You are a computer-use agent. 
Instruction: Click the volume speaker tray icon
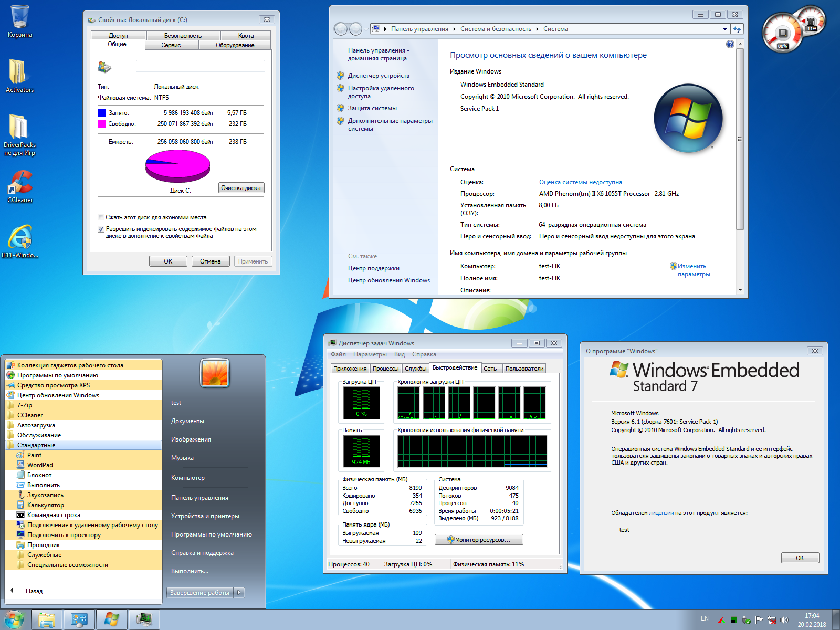coord(784,620)
